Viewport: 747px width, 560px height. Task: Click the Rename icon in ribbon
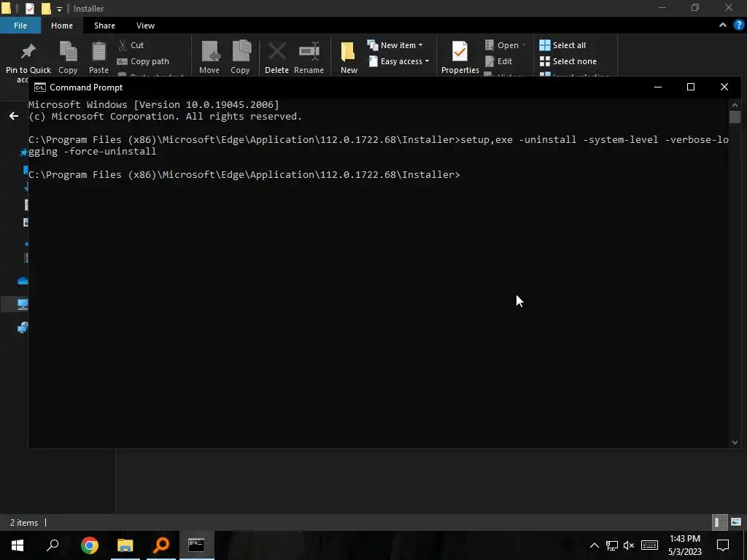click(x=309, y=57)
